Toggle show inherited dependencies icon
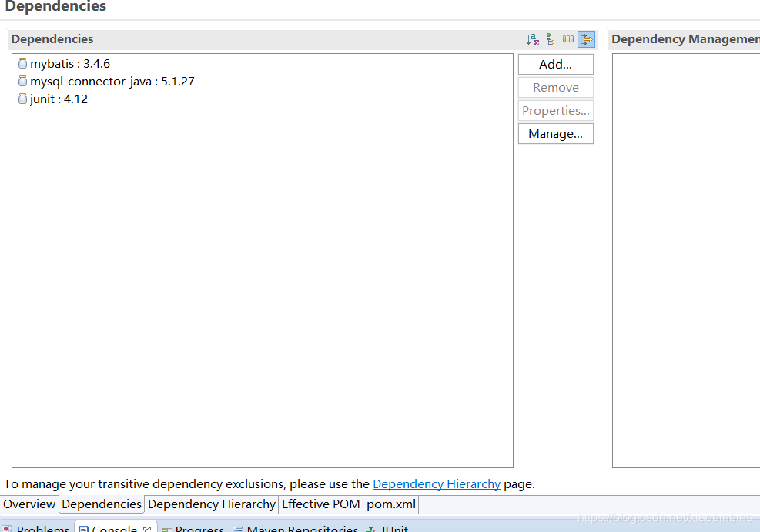Image resolution: width=760 pixels, height=532 pixels. tap(551, 39)
